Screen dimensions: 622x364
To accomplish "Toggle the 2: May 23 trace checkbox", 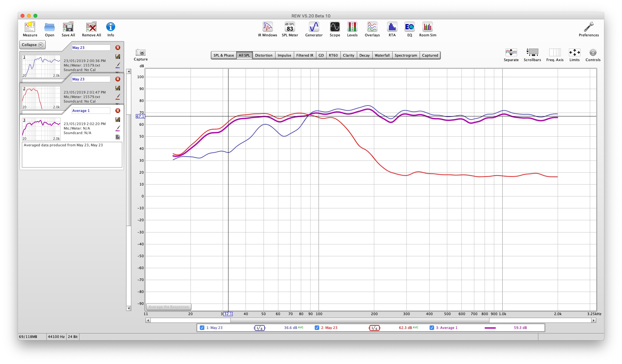I will coord(317,328).
